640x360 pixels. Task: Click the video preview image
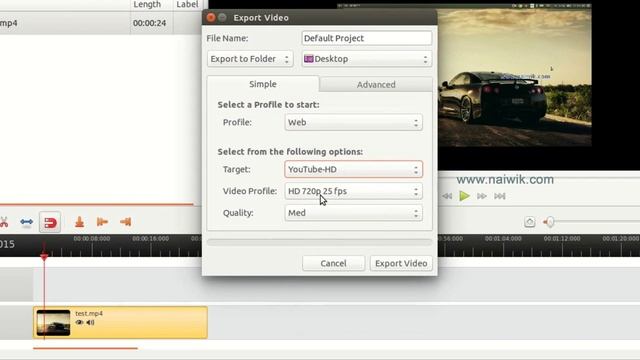tap(514, 78)
